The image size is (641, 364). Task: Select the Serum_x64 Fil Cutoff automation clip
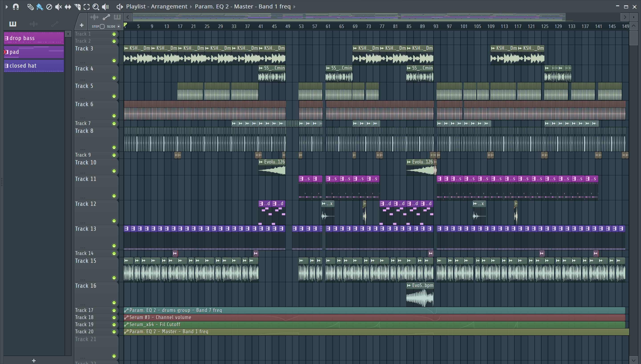tap(374, 324)
